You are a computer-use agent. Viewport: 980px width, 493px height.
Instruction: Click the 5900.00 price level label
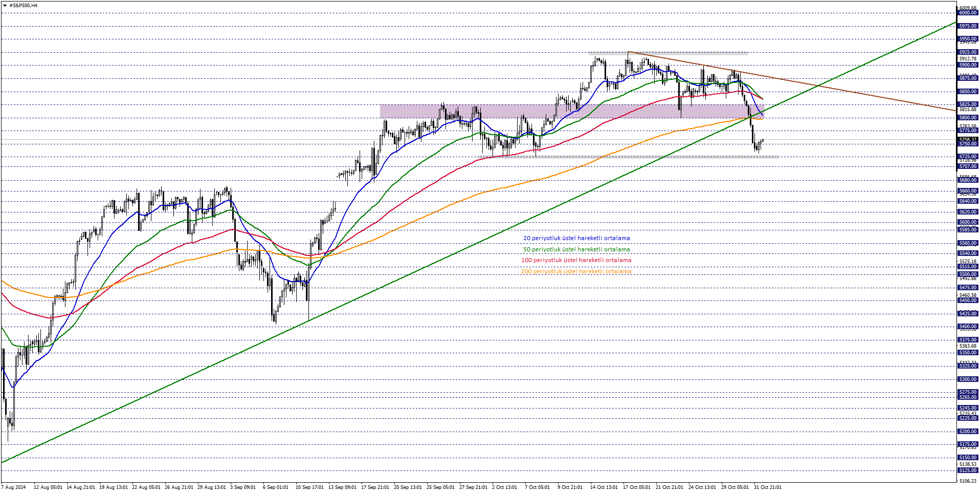[x=968, y=65]
